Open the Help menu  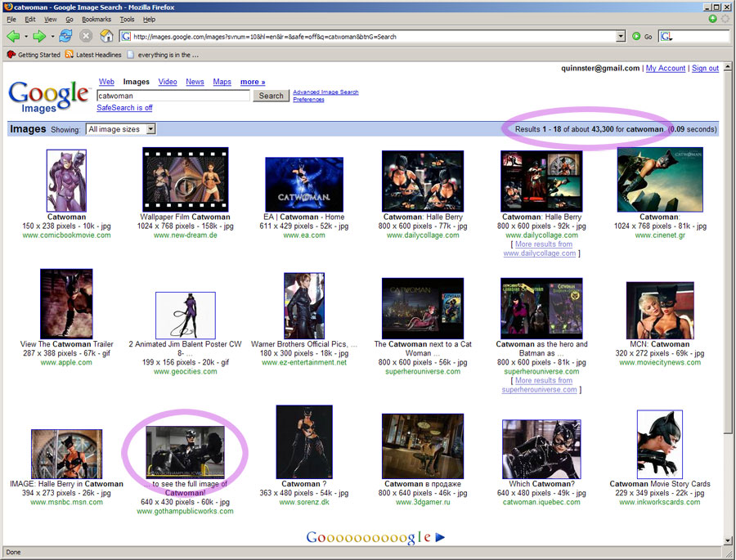(150, 20)
